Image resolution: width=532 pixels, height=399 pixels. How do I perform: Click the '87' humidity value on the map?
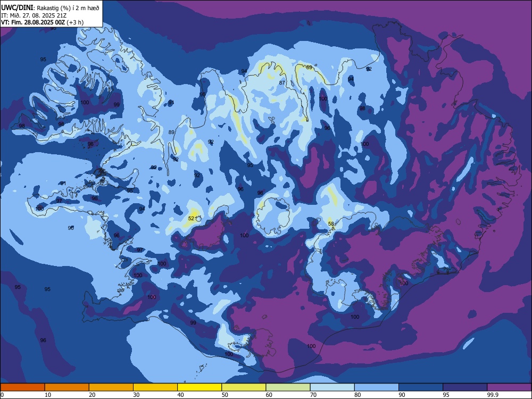tap(282, 83)
